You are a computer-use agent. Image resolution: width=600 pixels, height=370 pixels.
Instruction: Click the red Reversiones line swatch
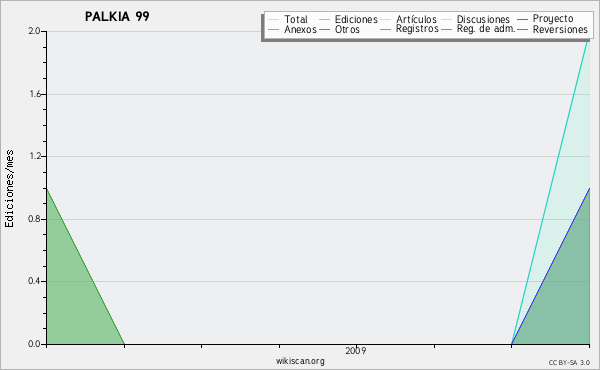pos(523,29)
